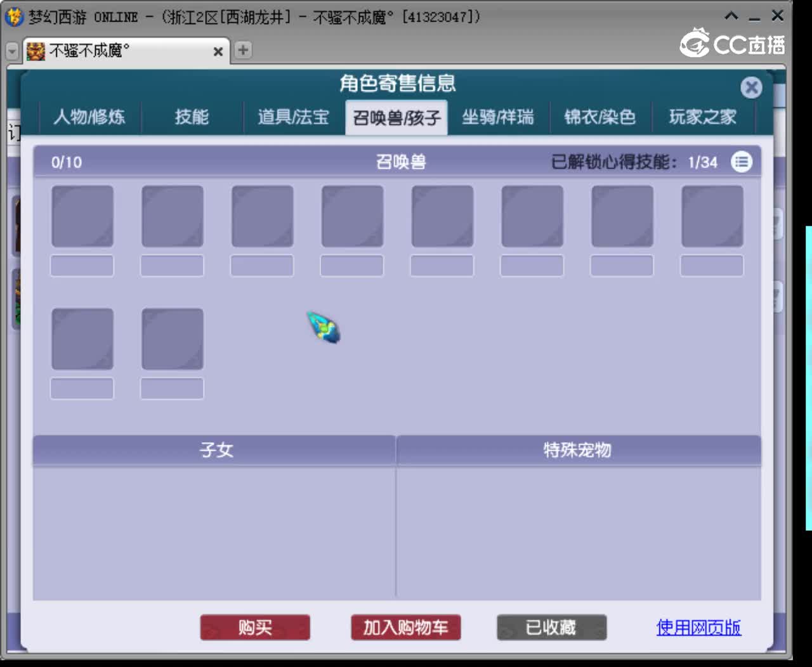Select the fifth summon beast slot in the top row

(443, 216)
